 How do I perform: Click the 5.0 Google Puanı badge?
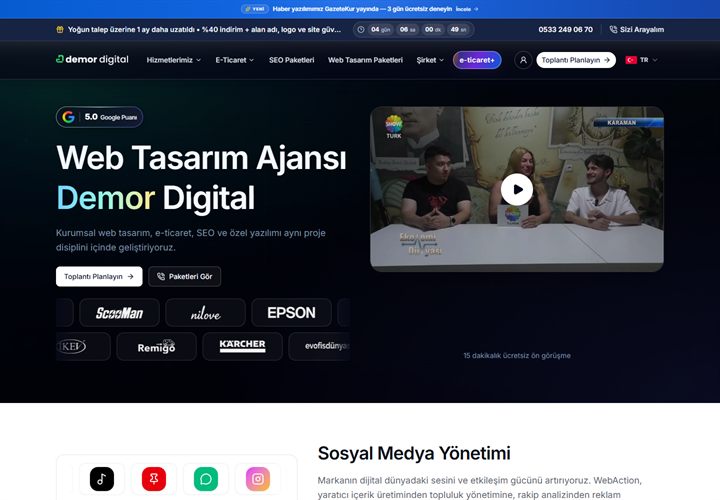point(99,117)
